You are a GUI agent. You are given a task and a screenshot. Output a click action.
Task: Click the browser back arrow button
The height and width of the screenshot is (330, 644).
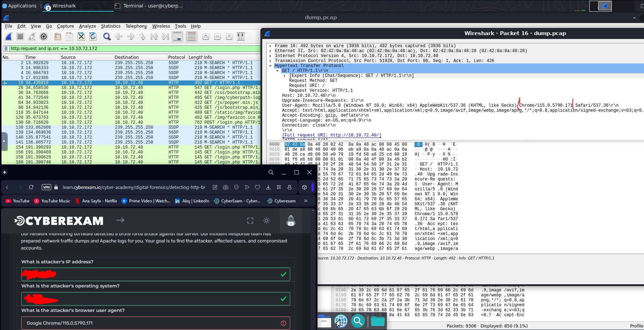click(x=7, y=187)
